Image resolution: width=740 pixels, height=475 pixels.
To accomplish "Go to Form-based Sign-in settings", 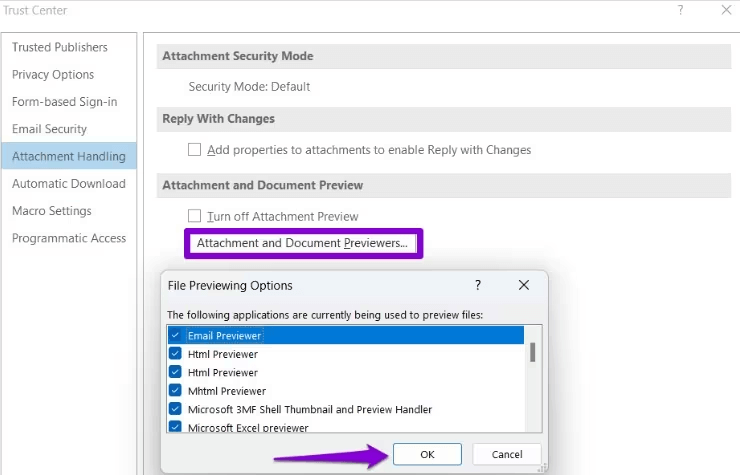I will point(64,102).
